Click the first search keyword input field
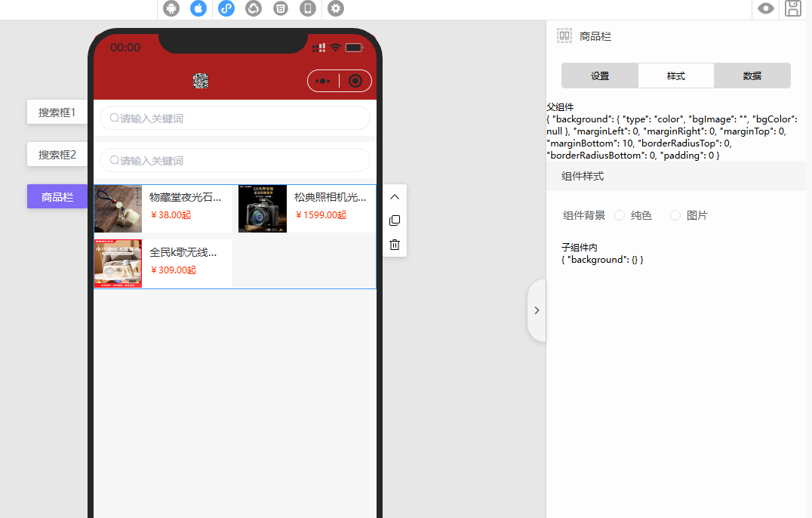 click(235, 119)
